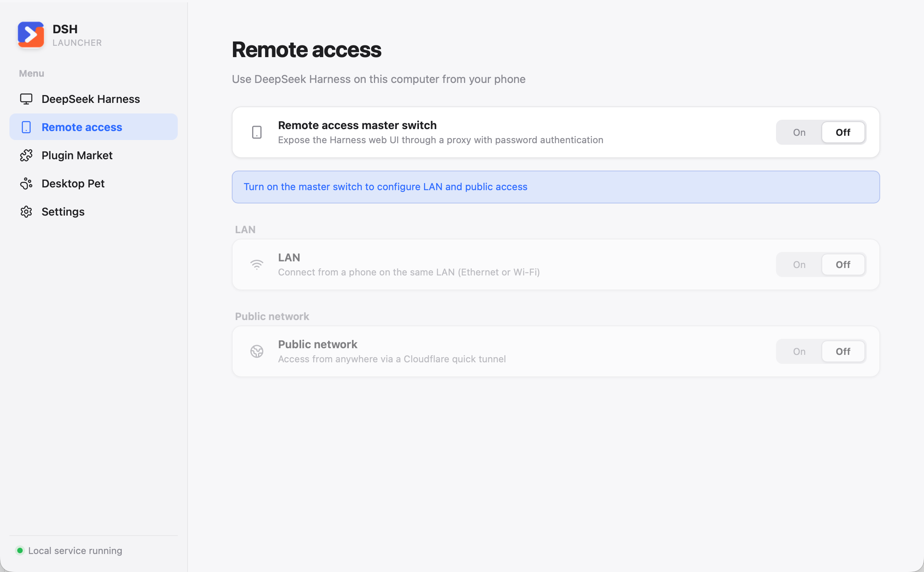Click the 'LAN' section heading above the card

[x=245, y=229]
